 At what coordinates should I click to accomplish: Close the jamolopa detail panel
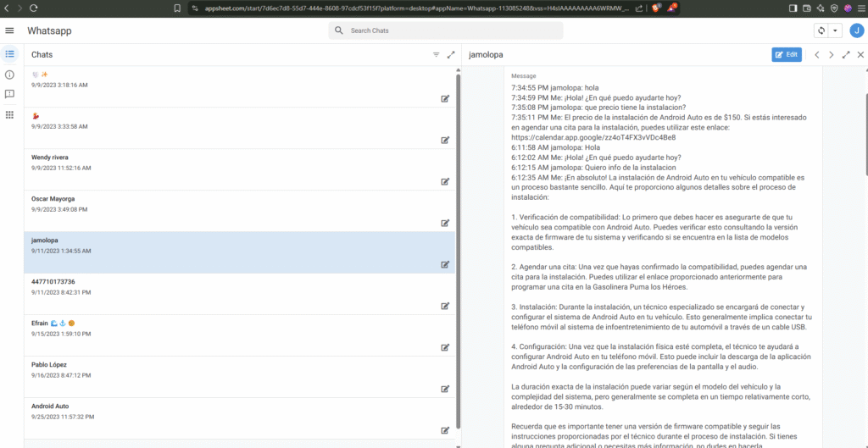pyautogui.click(x=860, y=55)
